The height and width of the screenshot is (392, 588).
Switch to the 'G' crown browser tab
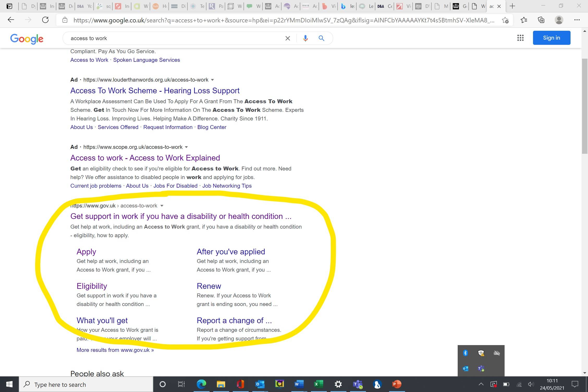click(x=460, y=6)
